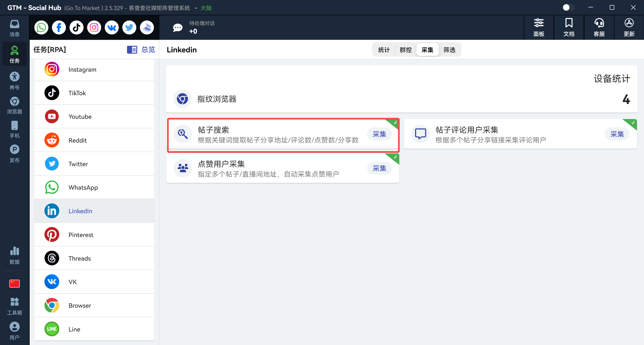644x345 pixels.
Task: Click the VK icon in top bar
Action: [x=112, y=28]
